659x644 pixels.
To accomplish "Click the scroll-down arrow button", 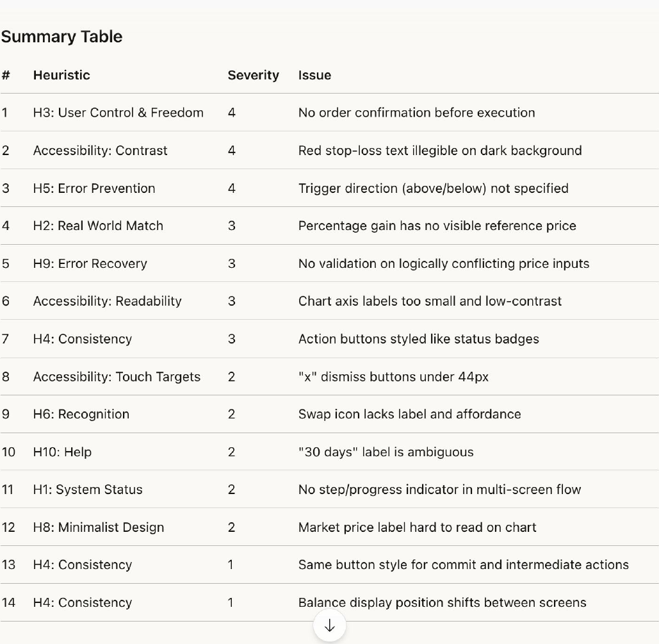I will [x=329, y=625].
